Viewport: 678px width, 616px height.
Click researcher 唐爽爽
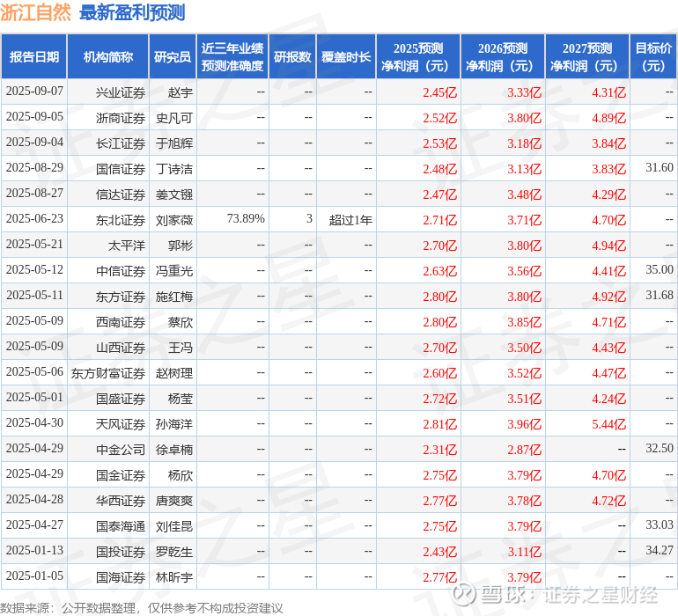(x=174, y=501)
